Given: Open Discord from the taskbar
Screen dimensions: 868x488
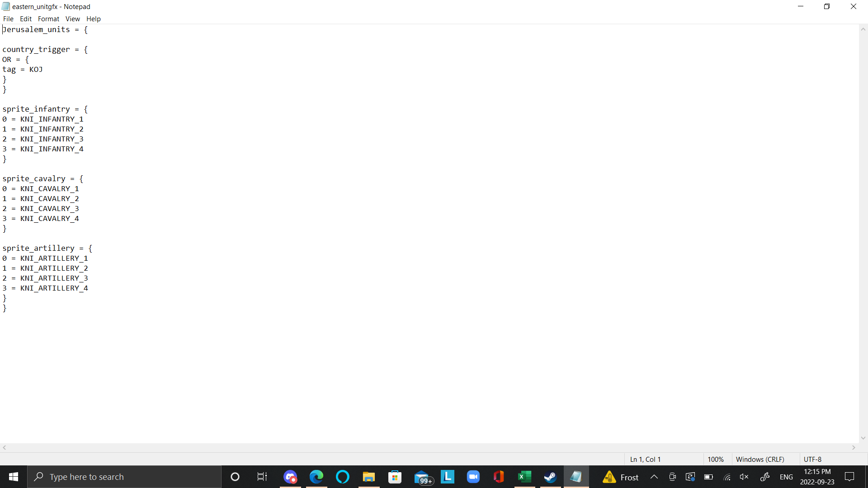Looking at the screenshot, I should 290,477.
